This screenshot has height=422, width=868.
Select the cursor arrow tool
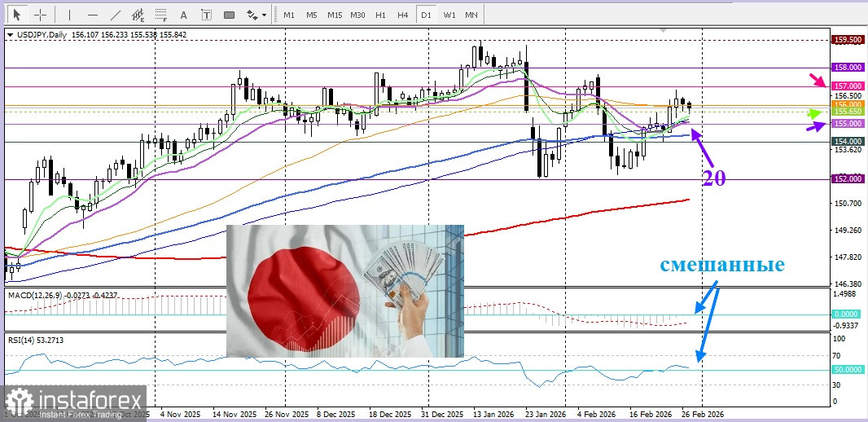click(x=17, y=15)
